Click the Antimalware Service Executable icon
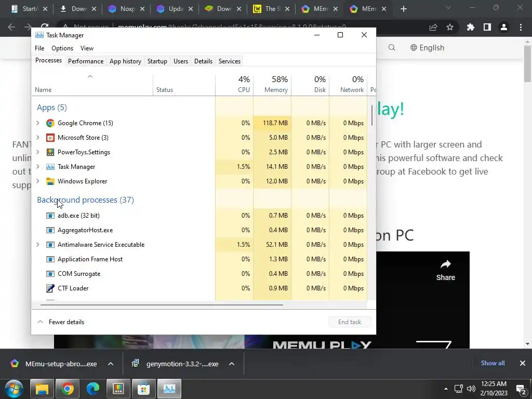The image size is (532, 399). pyautogui.click(x=50, y=245)
